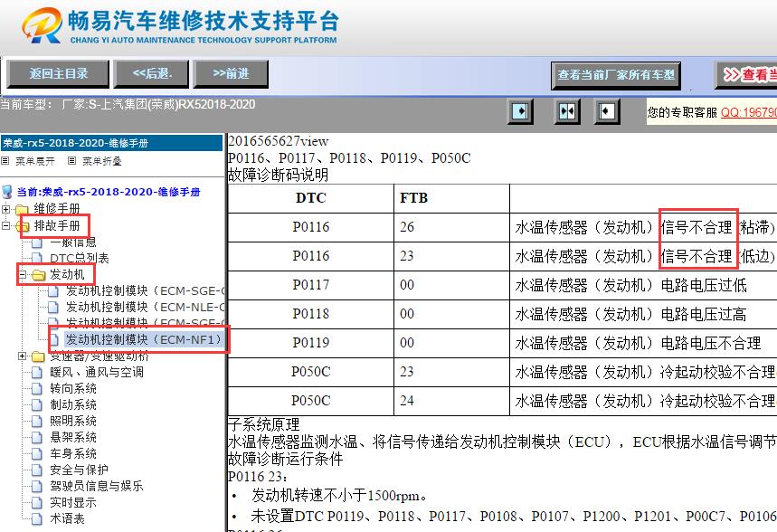Collapse the 排故手册 tree node
777x532 pixels.
[5, 225]
